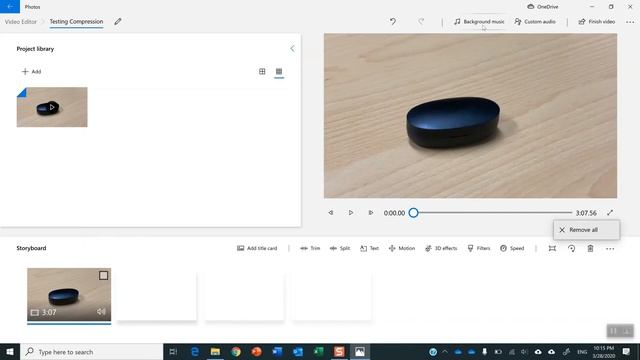Step forward one frame

coord(371,213)
